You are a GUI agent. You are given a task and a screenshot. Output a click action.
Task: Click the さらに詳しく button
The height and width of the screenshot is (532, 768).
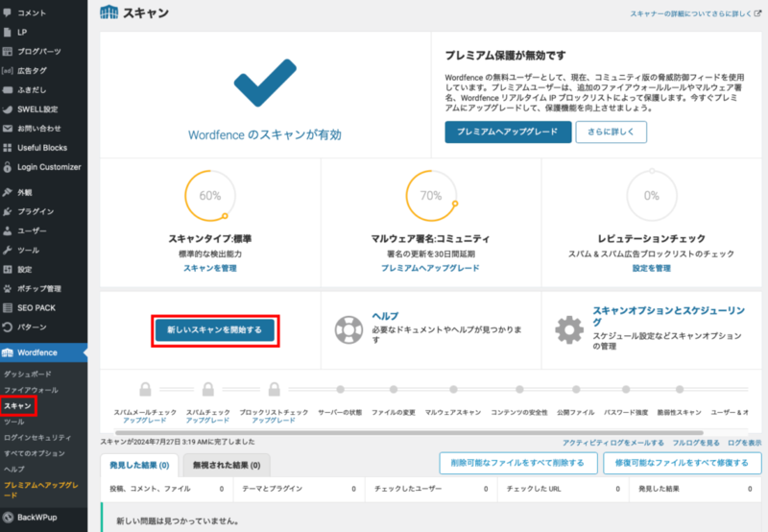point(611,133)
